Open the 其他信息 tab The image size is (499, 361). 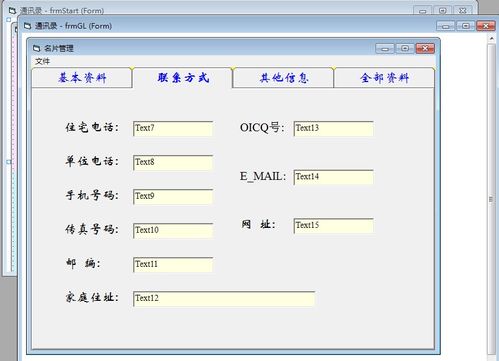(284, 78)
